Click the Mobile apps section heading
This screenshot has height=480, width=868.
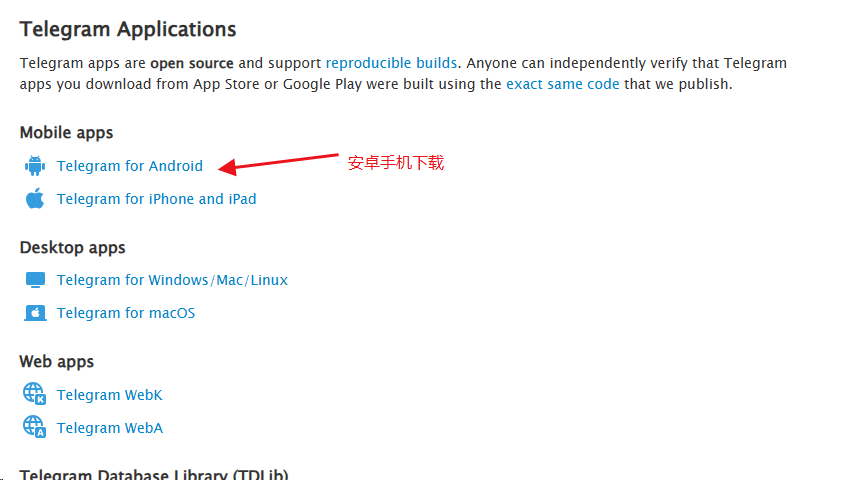point(66,133)
